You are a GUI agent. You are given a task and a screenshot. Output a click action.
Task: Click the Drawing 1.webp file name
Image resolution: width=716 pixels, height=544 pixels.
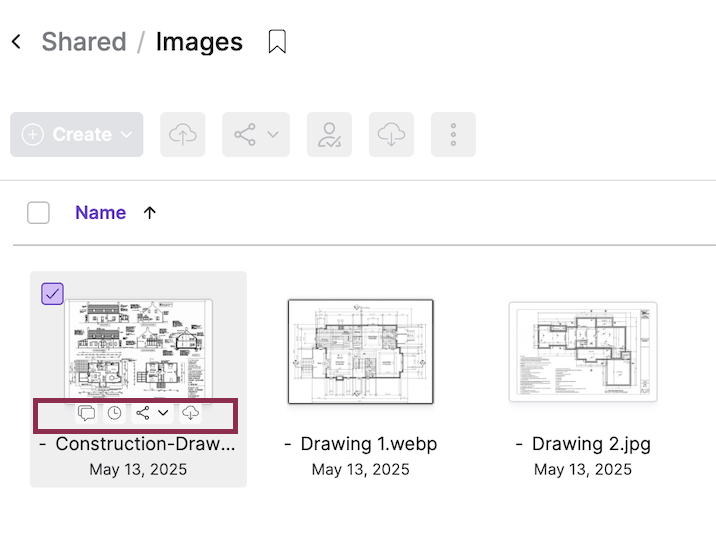point(369,444)
